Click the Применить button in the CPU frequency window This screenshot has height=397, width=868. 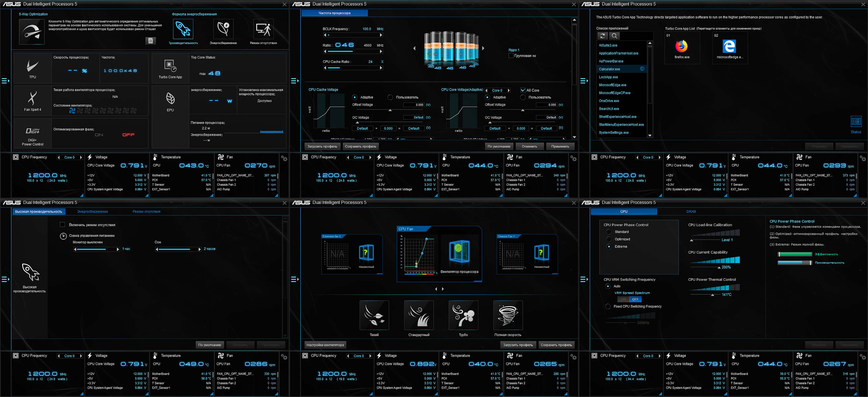click(560, 147)
